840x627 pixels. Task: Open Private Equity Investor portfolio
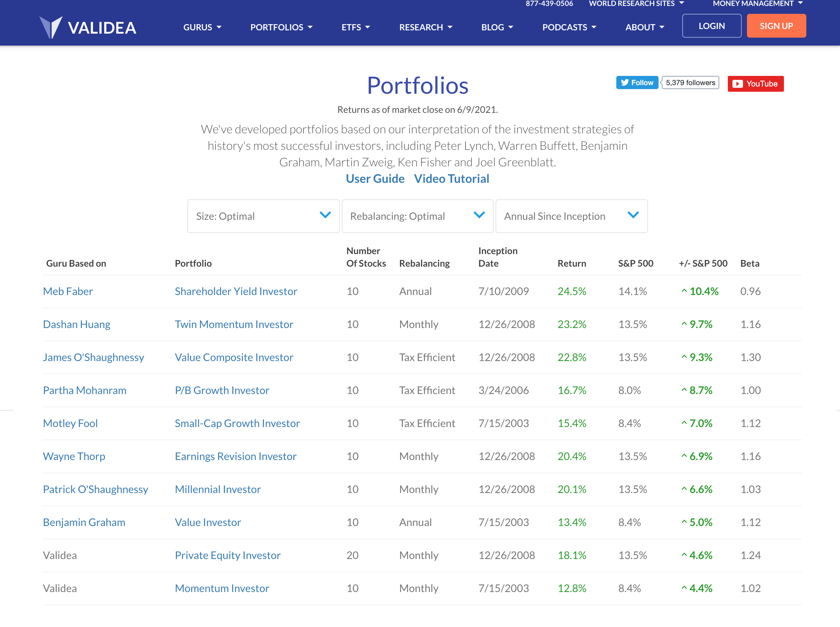coord(228,556)
